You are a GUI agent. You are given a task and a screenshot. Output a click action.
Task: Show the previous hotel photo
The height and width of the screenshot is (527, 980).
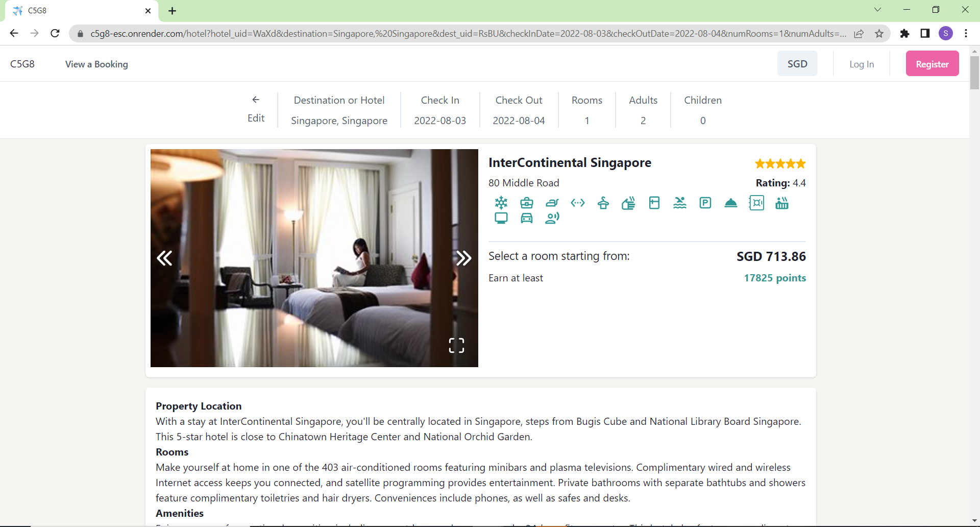(164, 258)
